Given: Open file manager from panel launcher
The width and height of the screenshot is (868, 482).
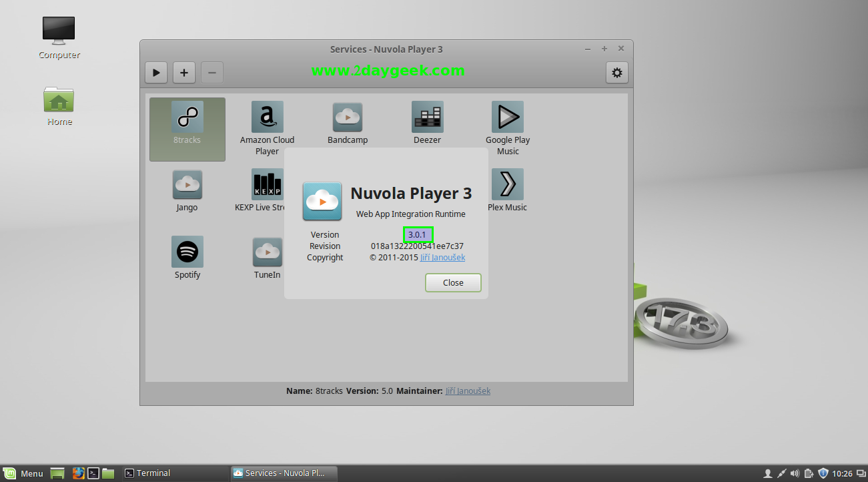Looking at the screenshot, I should pyautogui.click(x=109, y=473).
